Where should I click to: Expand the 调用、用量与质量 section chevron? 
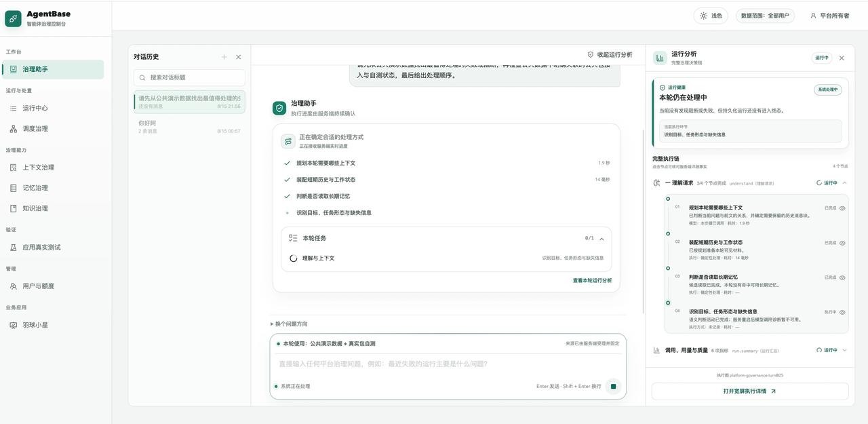pos(844,351)
